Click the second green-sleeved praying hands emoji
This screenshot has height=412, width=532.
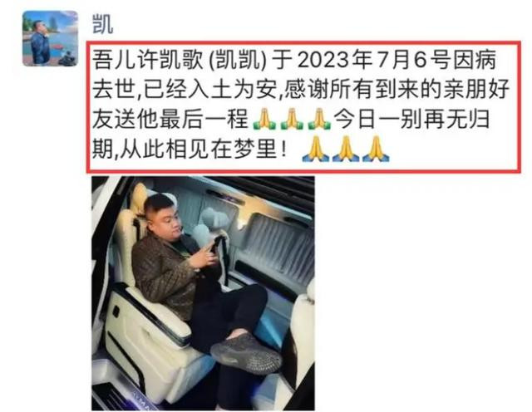292,120
